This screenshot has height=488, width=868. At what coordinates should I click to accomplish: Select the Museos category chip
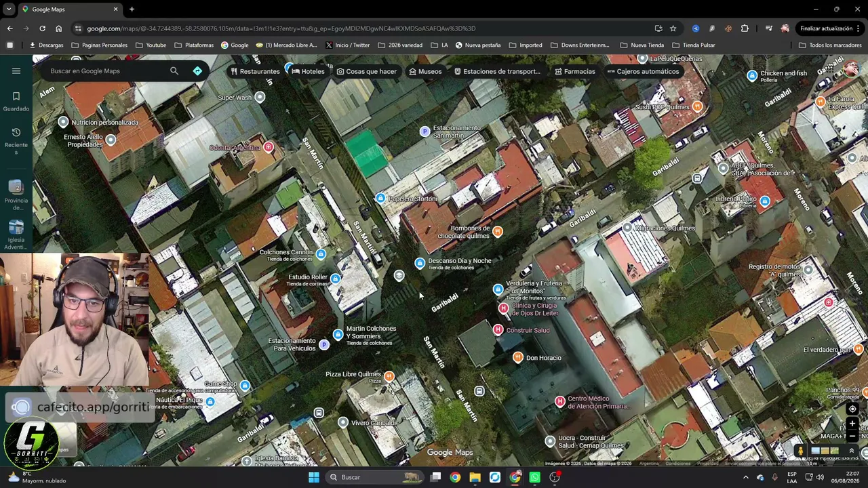(425, 71)
